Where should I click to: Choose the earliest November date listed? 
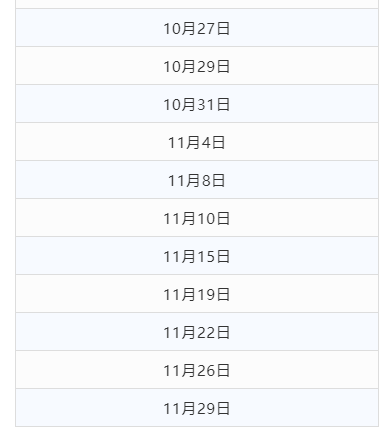tap(197, 142)
